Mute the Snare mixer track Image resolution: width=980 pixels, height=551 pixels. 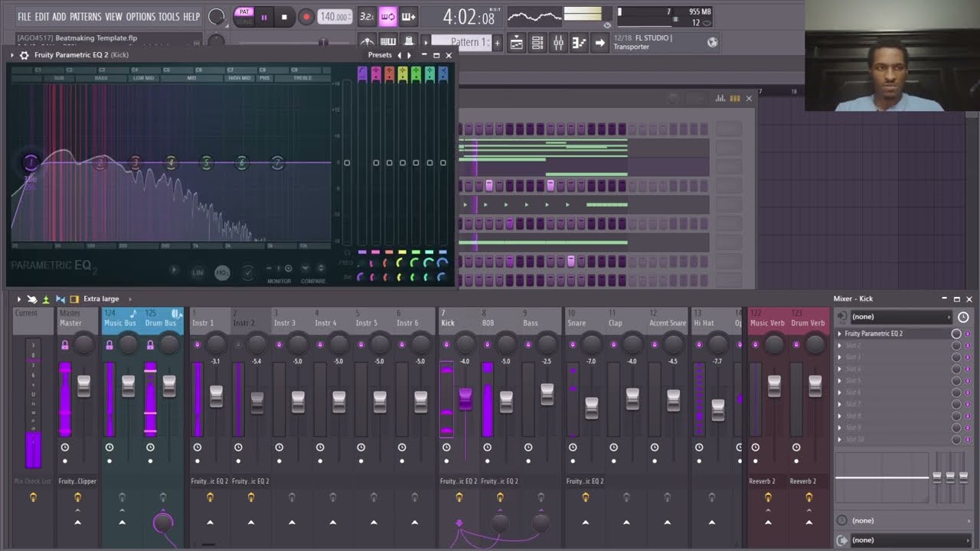coord(572,345)
